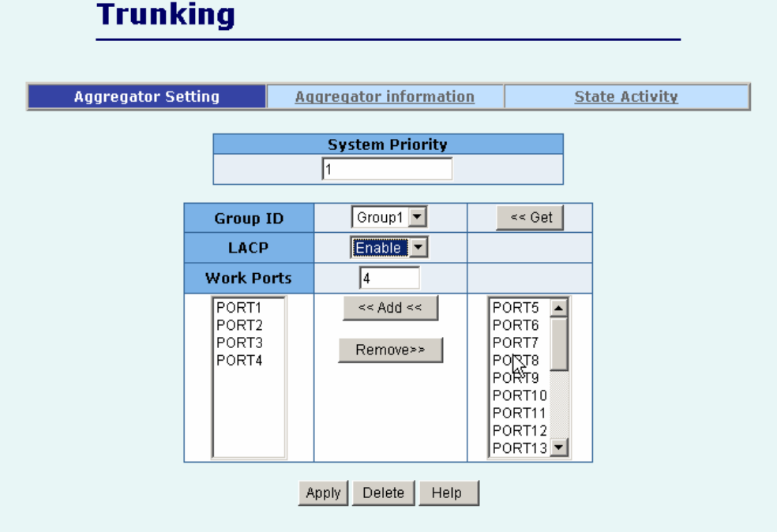Open the Help button
Screen dimensions: 777x532
(447, 493)
